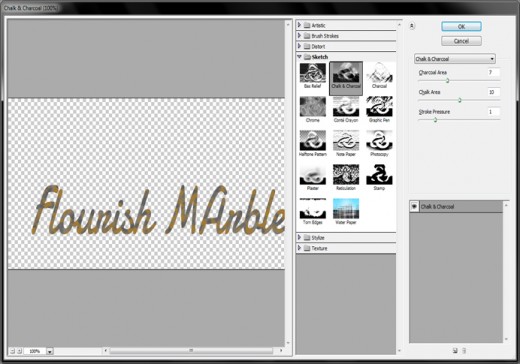Viewport: 520px width, 364px height.
Task: Click effect layers list scroll up arrow
Action: 506,205
